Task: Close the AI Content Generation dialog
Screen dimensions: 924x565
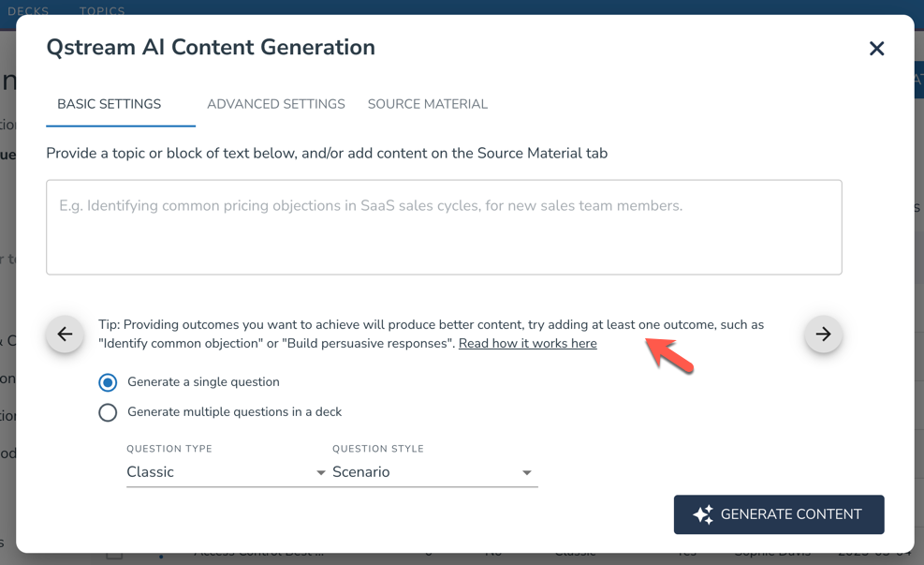Action: click(x=876, y=49)
